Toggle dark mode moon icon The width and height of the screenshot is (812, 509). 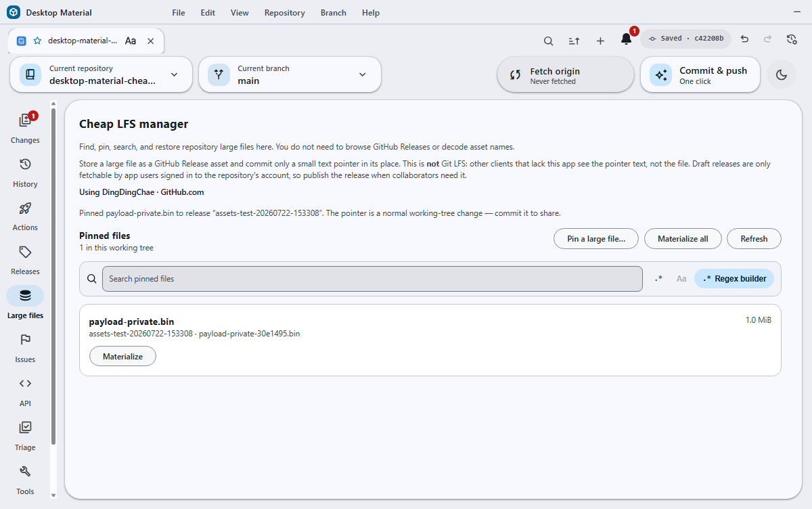point(782,74)
